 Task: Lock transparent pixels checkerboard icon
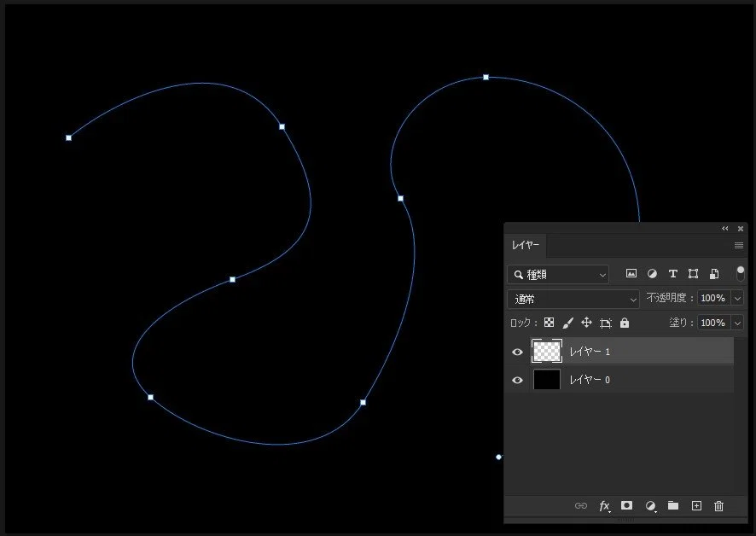[549, 323]
